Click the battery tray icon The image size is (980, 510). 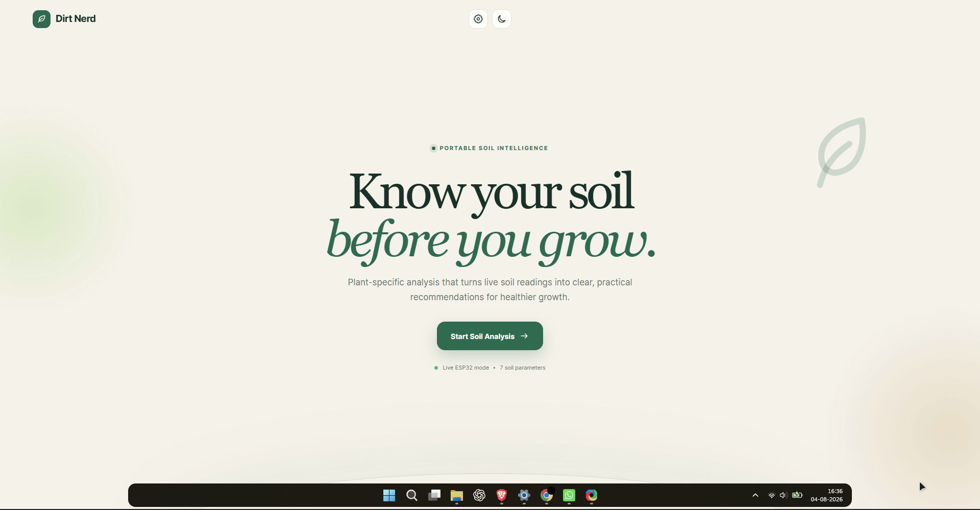797,495
